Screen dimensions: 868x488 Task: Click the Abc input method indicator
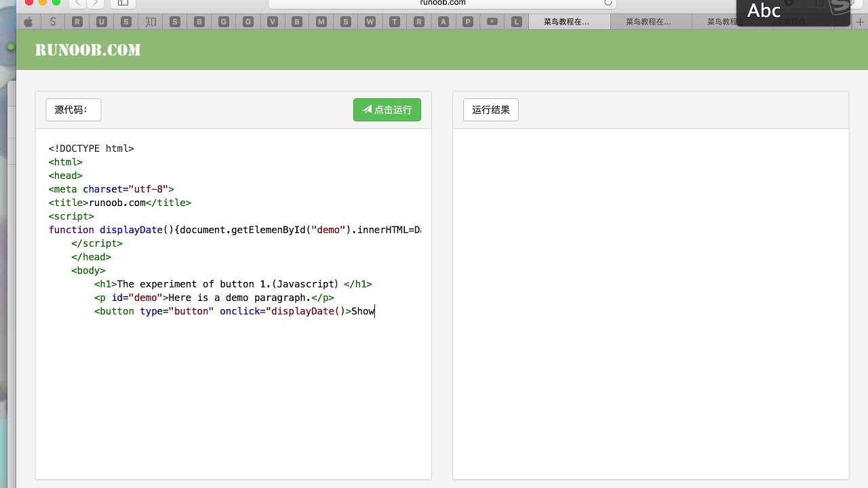(x=764, y=10)
